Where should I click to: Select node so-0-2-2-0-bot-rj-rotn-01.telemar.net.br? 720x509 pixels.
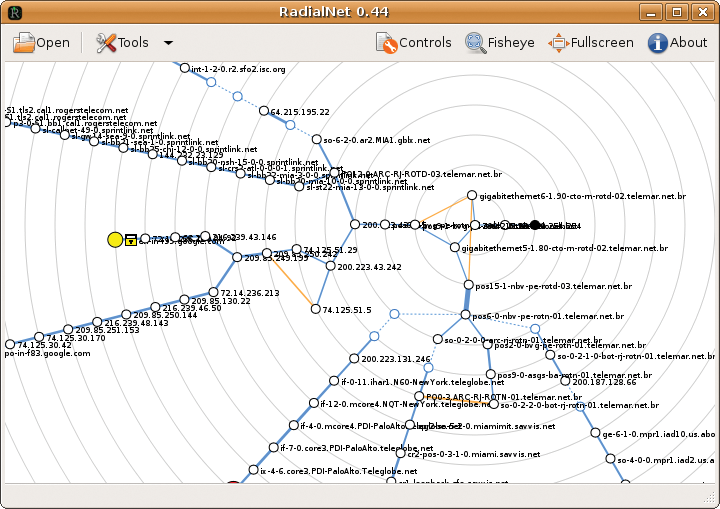click(x=494, y=404)
